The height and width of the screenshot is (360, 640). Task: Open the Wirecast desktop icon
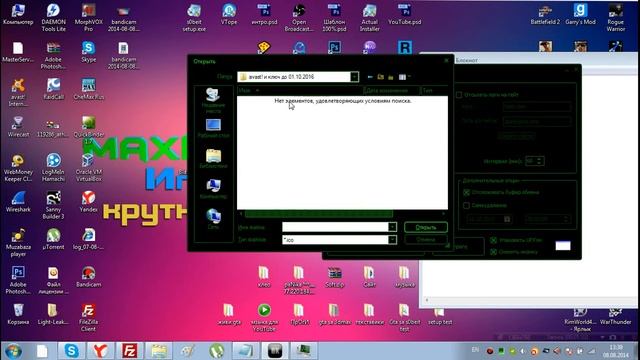tap(18, 127)
